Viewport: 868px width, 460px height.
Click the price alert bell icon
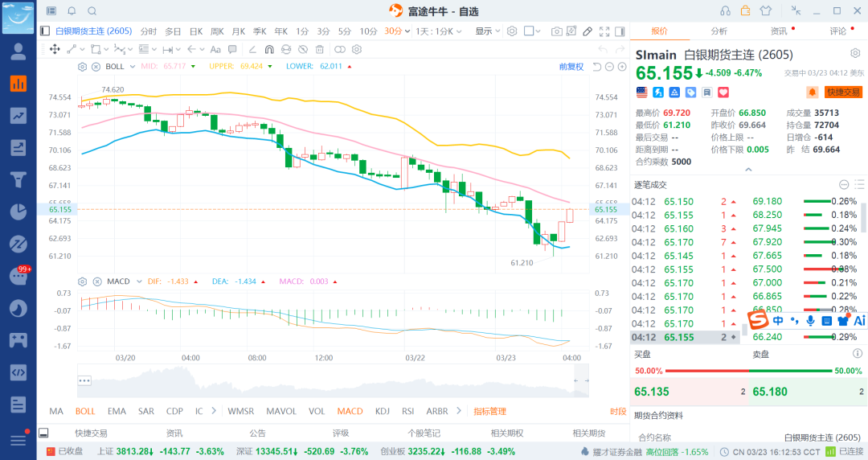coord(812,92)
